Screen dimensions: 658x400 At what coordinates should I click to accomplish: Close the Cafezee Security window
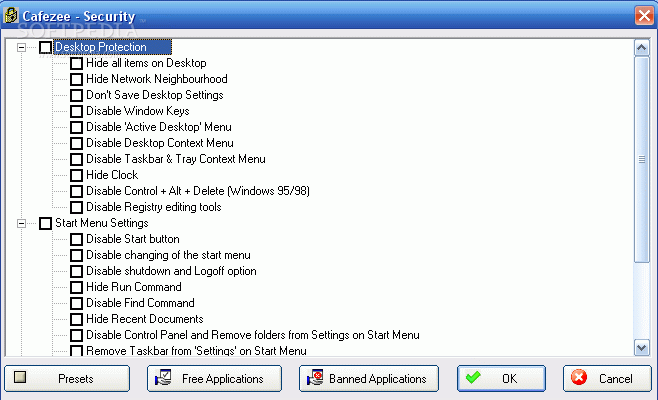(644, 16)
